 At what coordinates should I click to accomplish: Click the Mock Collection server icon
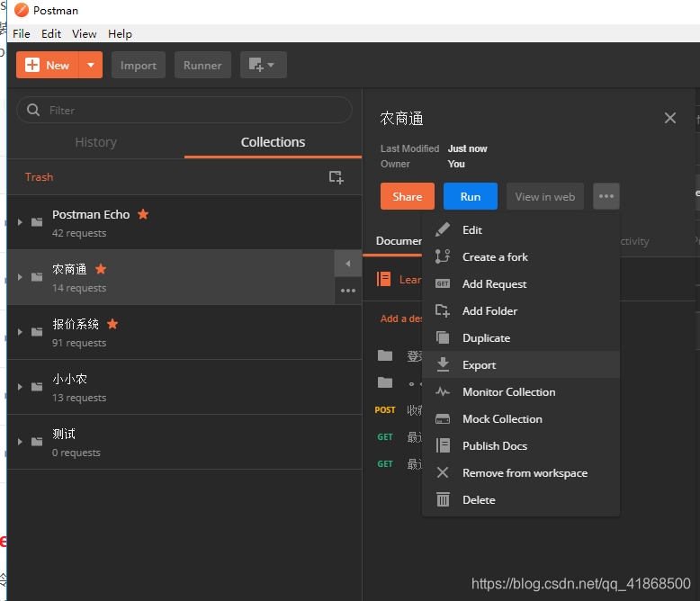443,419
